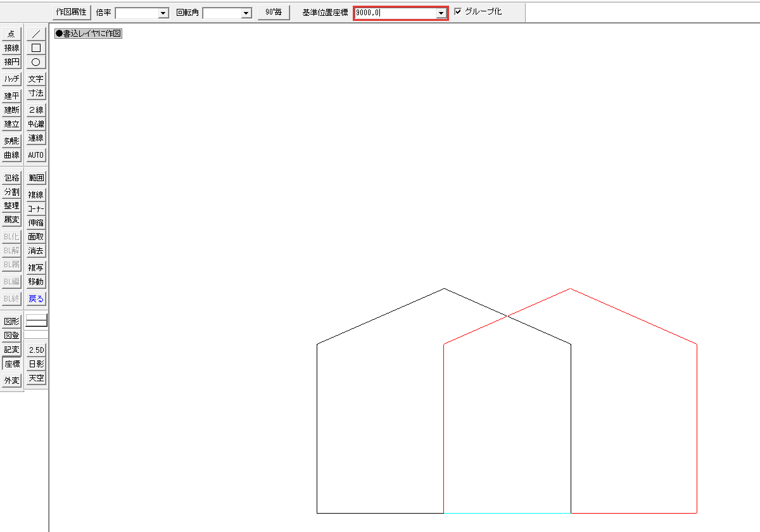This screenshot has height=532, width=760.
Task: Select the 曲線 curve tool
Action: 11,155
